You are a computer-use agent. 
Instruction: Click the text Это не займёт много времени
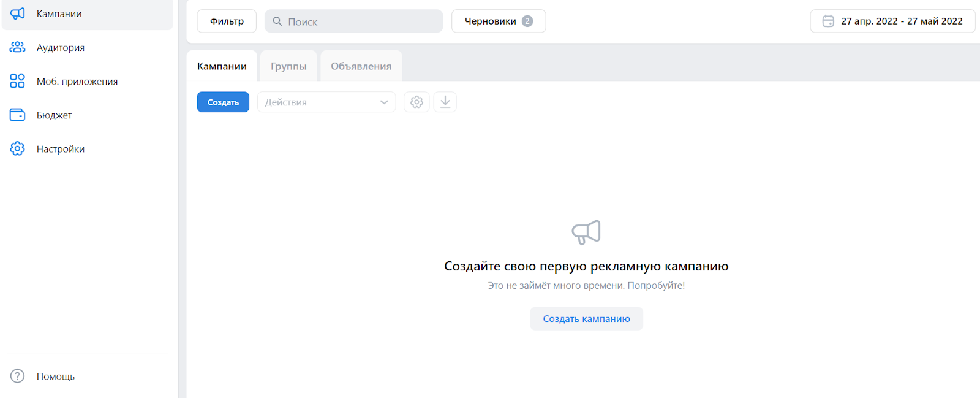[556, 285]
